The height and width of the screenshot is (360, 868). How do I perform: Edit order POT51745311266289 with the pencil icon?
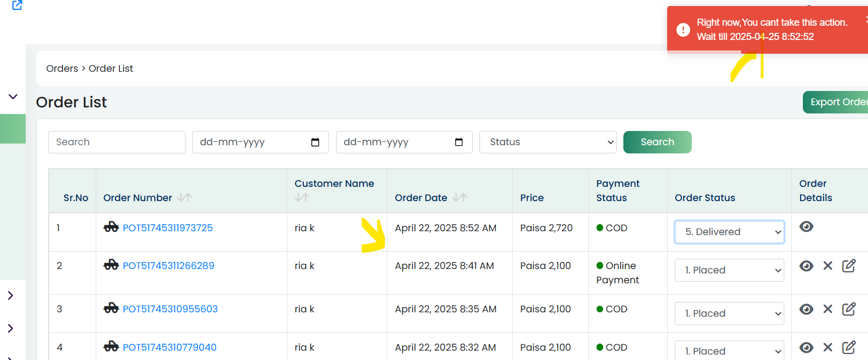(x=849, y=266)
